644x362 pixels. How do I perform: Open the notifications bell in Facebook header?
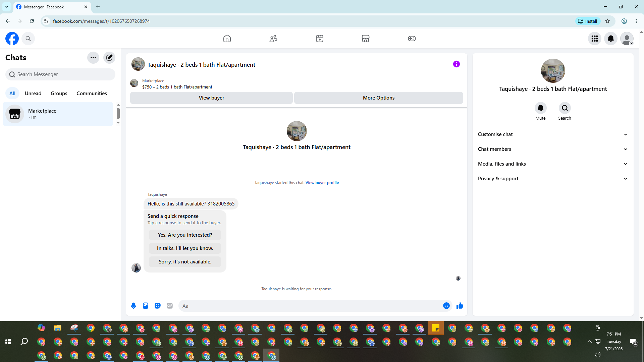(611, 39)
